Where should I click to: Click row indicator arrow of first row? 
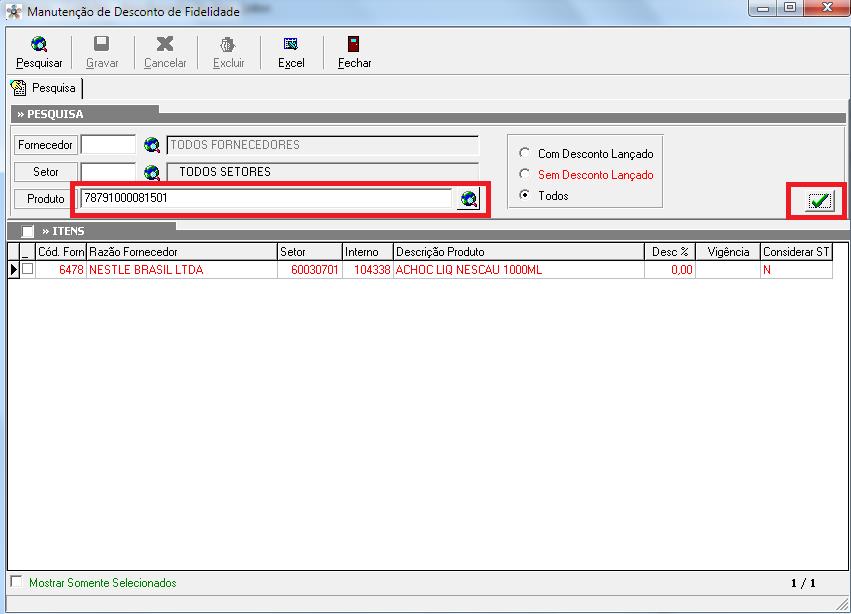pos(14,269)
